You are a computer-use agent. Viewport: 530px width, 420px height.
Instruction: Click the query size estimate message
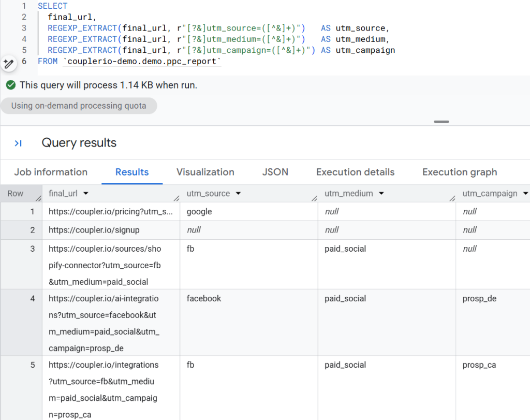point(108,85)
